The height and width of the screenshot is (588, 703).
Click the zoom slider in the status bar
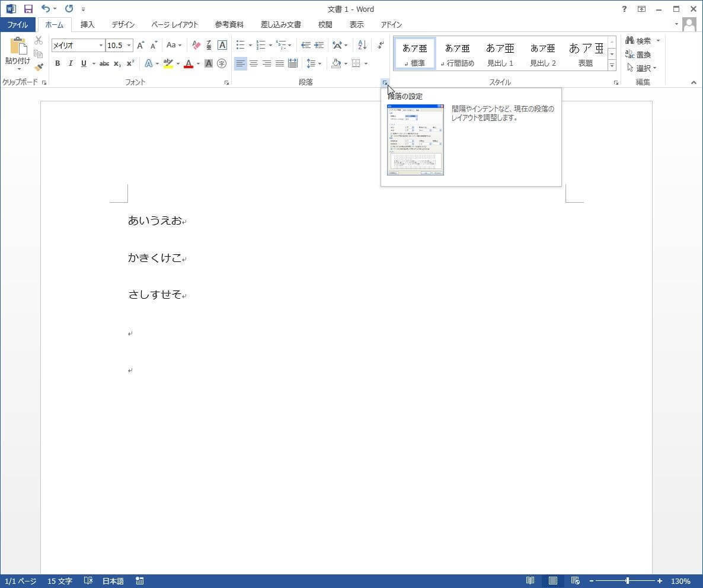click(x=627, y=581)
